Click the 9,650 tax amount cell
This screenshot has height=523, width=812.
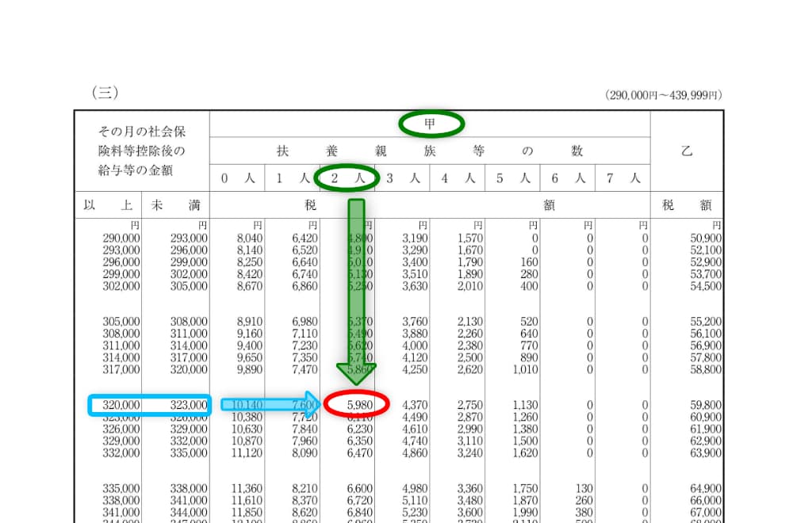(250, 357)
